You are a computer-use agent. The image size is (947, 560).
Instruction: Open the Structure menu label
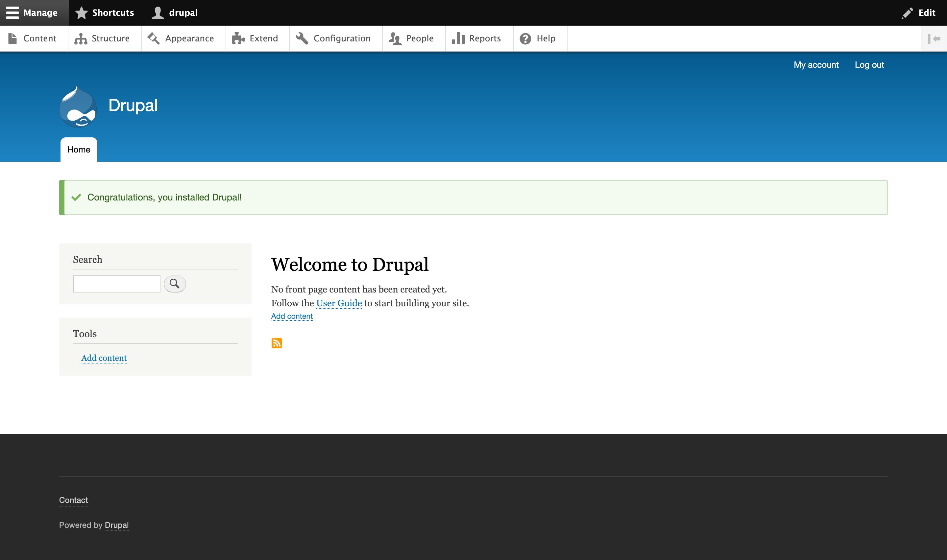[x=110, y=38]
